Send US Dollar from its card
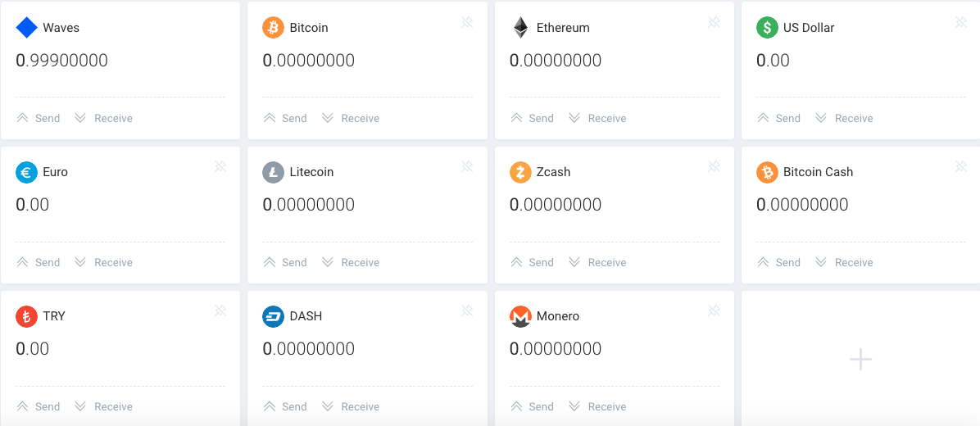Viewport: 980px width, 426px height. click(778, 118)
